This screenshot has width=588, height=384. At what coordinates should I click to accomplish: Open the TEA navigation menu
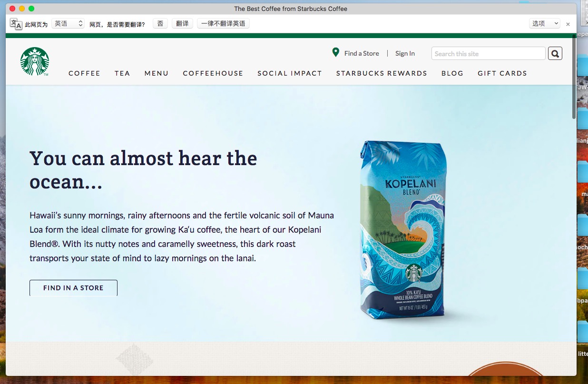[122, 73]
